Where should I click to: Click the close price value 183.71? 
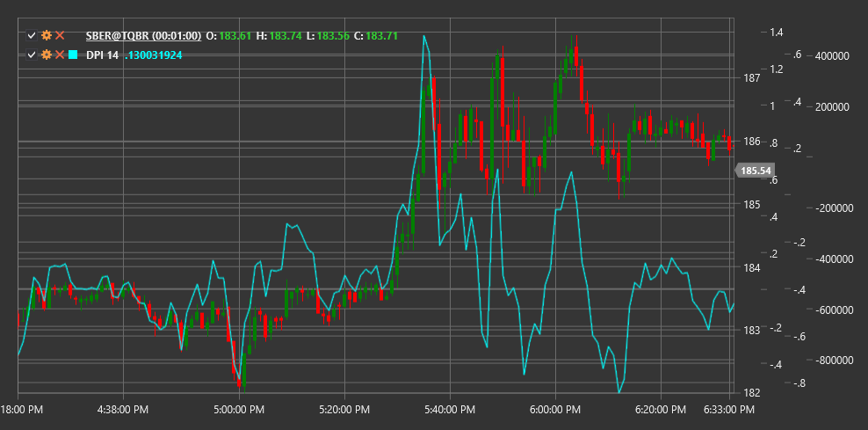tap(382, 36)
